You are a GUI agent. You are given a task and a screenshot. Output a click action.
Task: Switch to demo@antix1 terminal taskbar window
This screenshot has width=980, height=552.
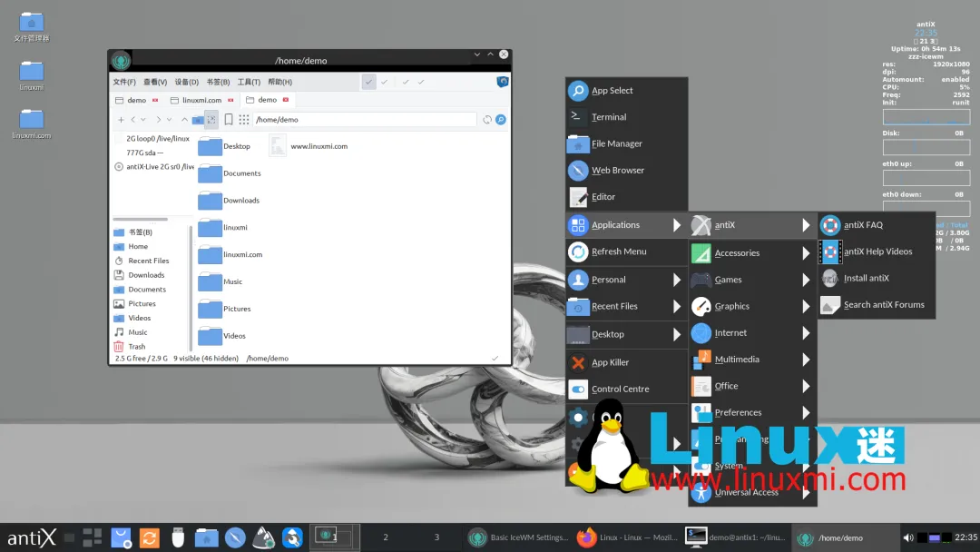736,537
